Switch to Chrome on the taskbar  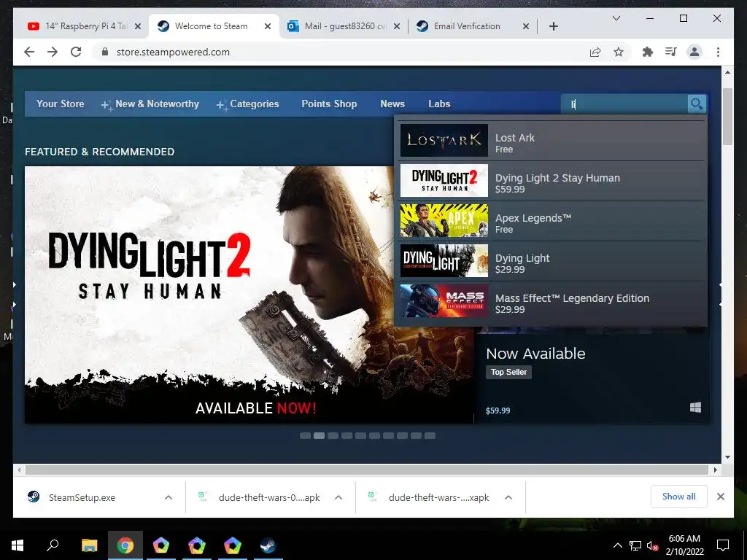(x=125, y=545)
